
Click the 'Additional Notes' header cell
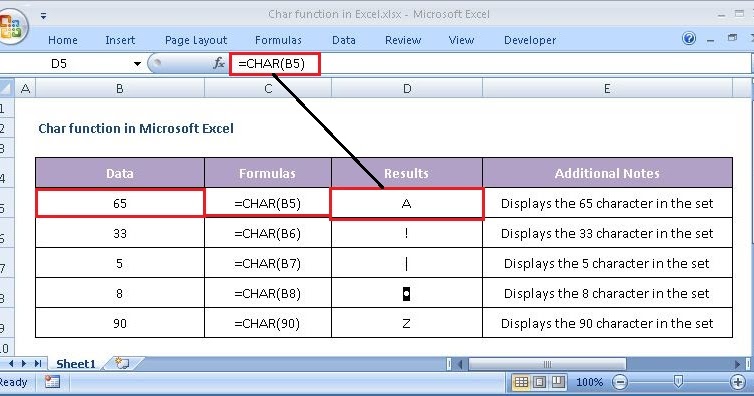[607, 173]
